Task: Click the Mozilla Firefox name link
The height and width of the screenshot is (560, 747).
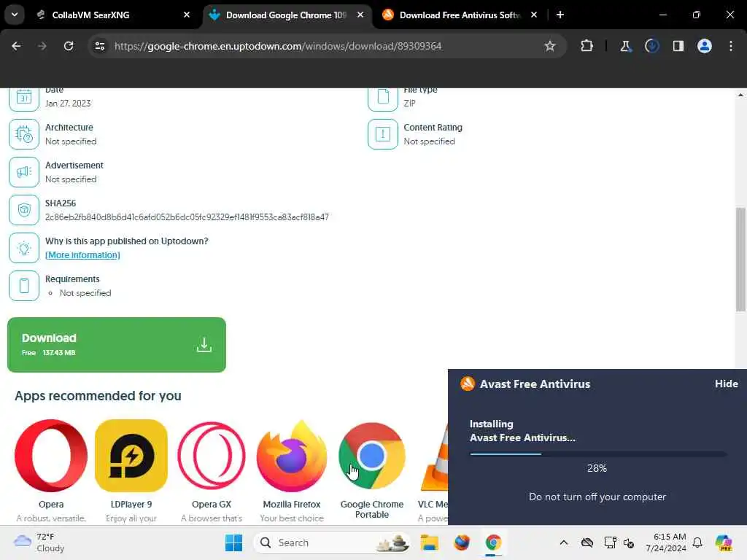Action: [292, 505]
